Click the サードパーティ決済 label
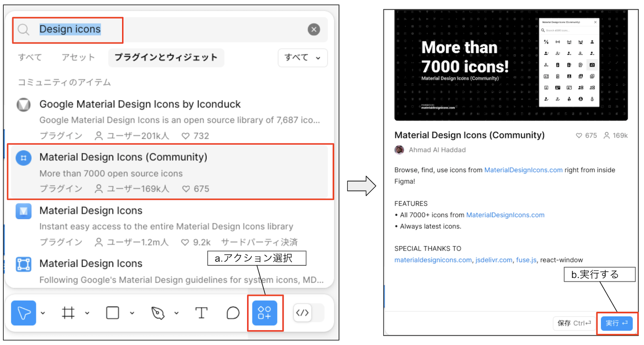The image size is (644, 345). click(x=259, y=242)
